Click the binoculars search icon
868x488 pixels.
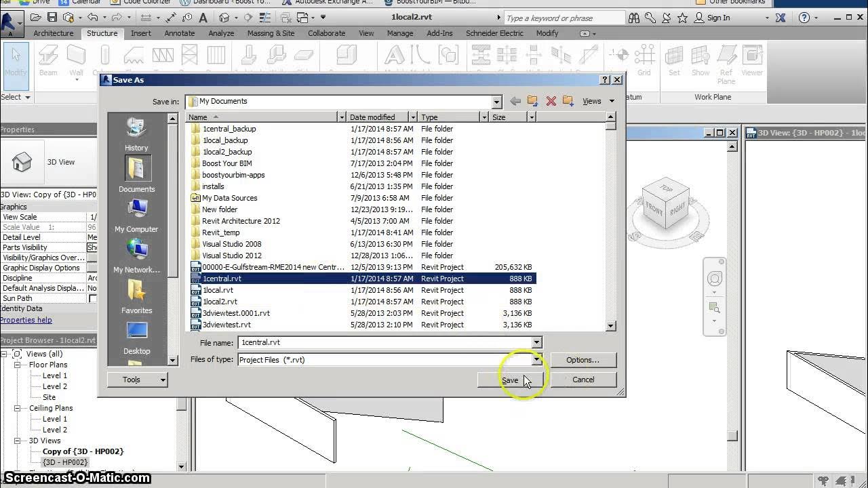coord(633,18)
